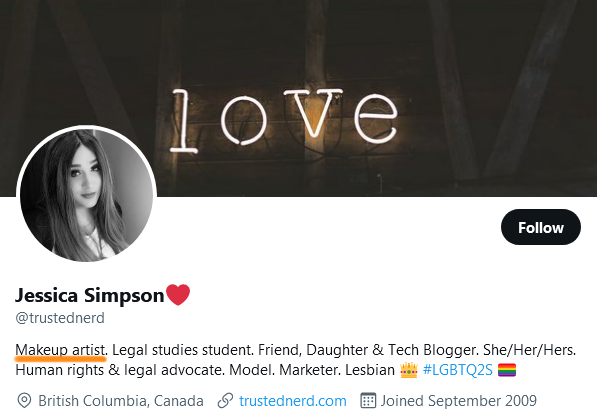Click the Jessica Simpson display name

(89, 295)
